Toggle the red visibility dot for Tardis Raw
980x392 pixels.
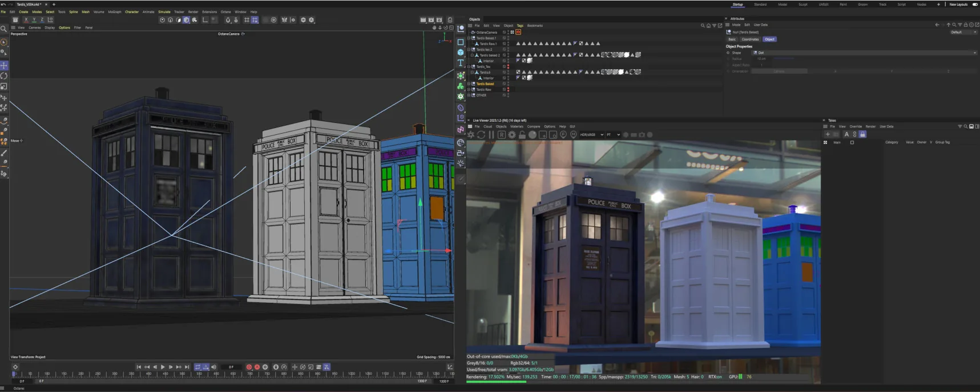[x=509, y=89]
